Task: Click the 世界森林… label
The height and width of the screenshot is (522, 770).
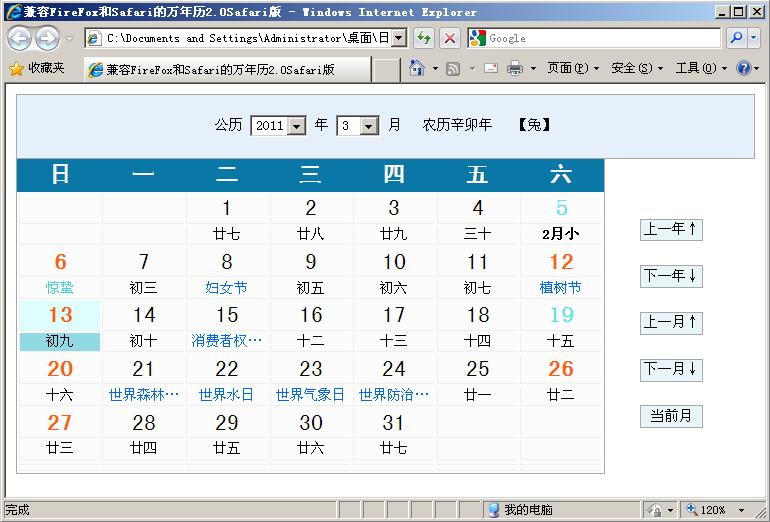Action: pyautogui.click(x=143, y=394)
